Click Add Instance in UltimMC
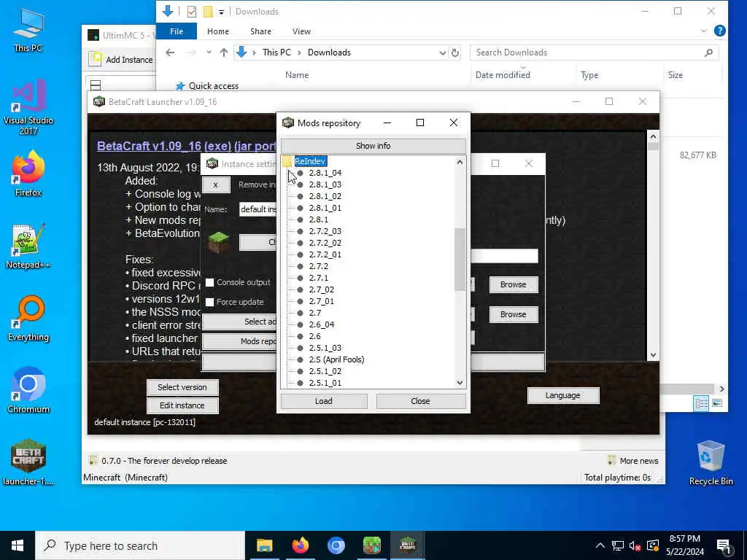This screenshot has height=560, width=747. [x=123, y=60]
